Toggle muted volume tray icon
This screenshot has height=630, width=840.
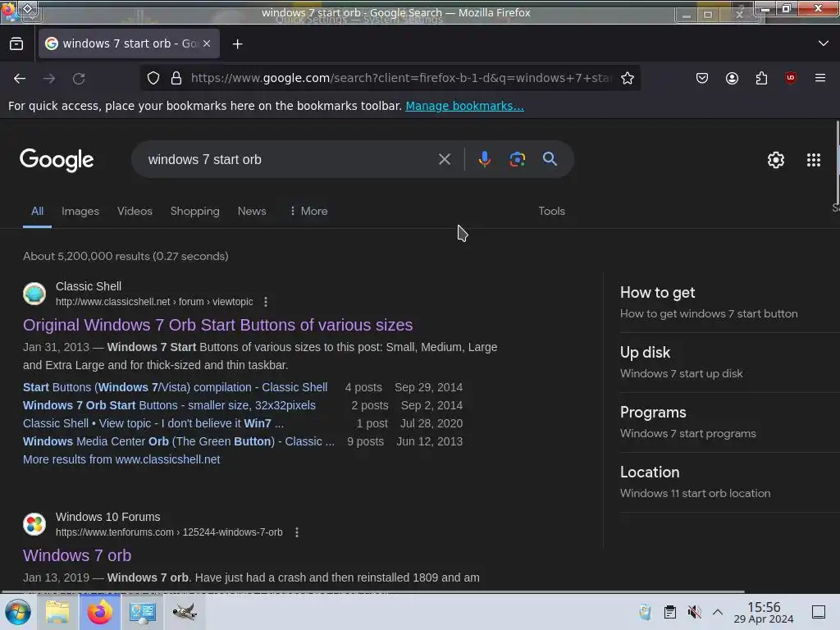[694, 612]
